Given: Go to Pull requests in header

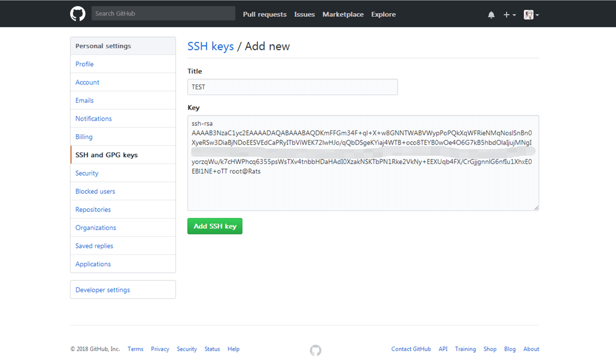Looking at the screenshot, I should coord(265,14).
